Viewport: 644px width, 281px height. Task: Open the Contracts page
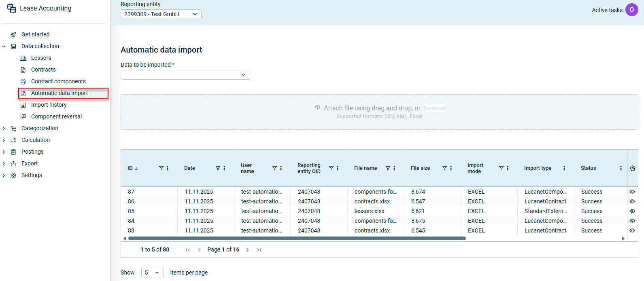[x=43, y=70]
